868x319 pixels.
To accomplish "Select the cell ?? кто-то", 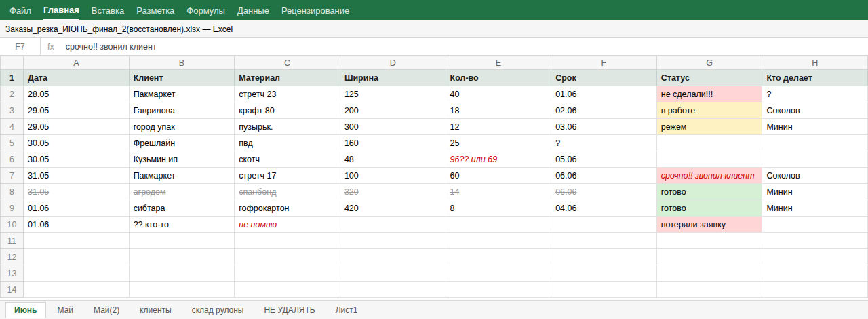I will [182, 225].
